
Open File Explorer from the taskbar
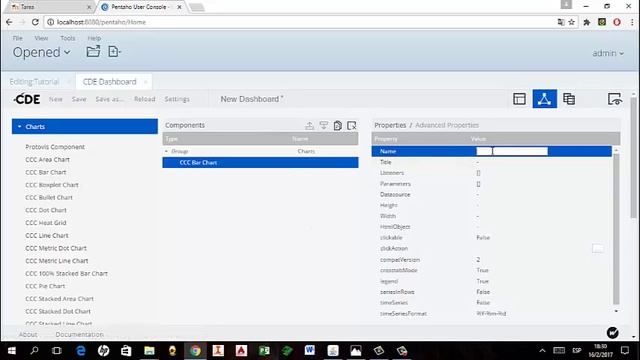point(149,351)
